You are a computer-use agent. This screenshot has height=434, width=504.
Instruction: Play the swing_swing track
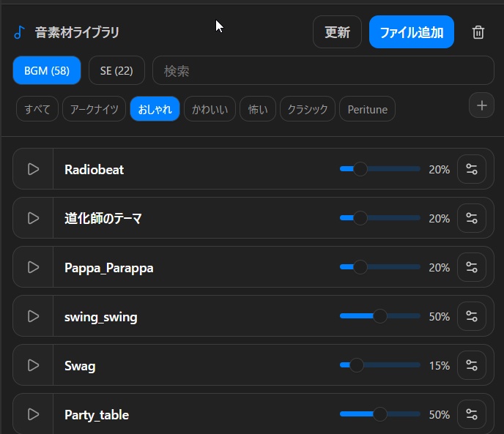tap(33, 316)
